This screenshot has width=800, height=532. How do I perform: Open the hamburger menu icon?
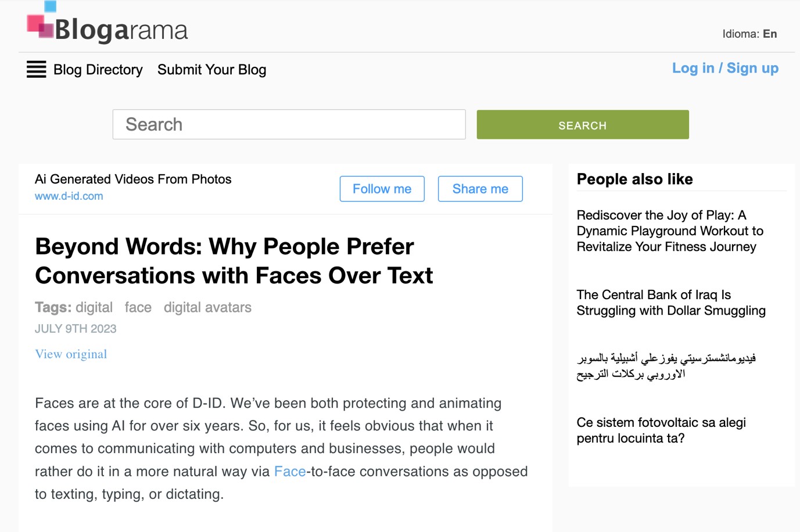click(x=36, y=69)
